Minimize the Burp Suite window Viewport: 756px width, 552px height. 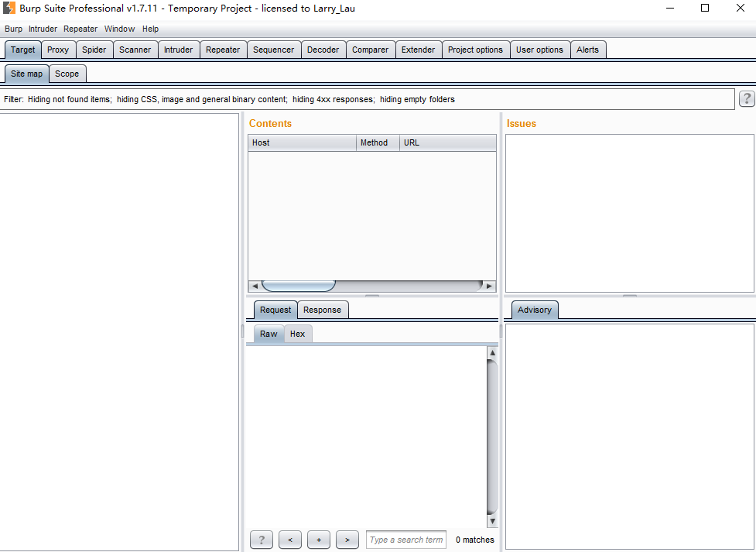click(669, 8)
